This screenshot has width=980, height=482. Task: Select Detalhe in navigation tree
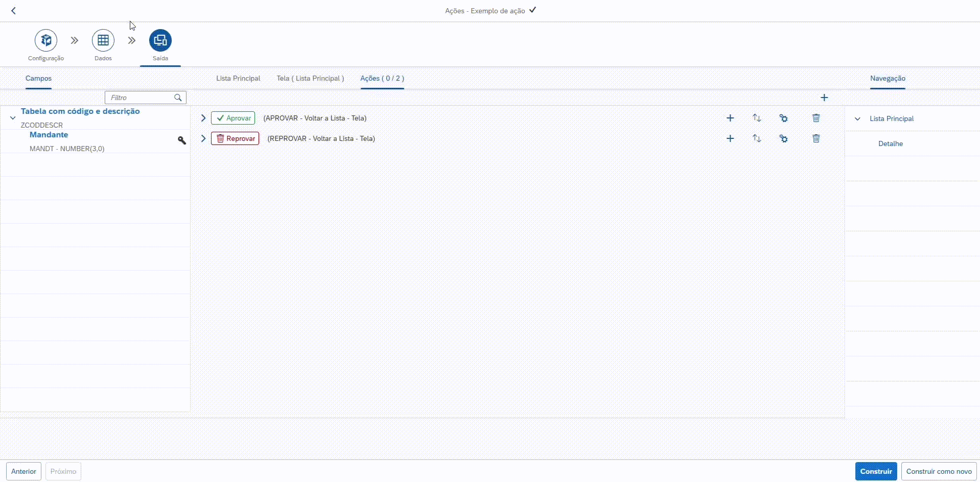point(890,143)
